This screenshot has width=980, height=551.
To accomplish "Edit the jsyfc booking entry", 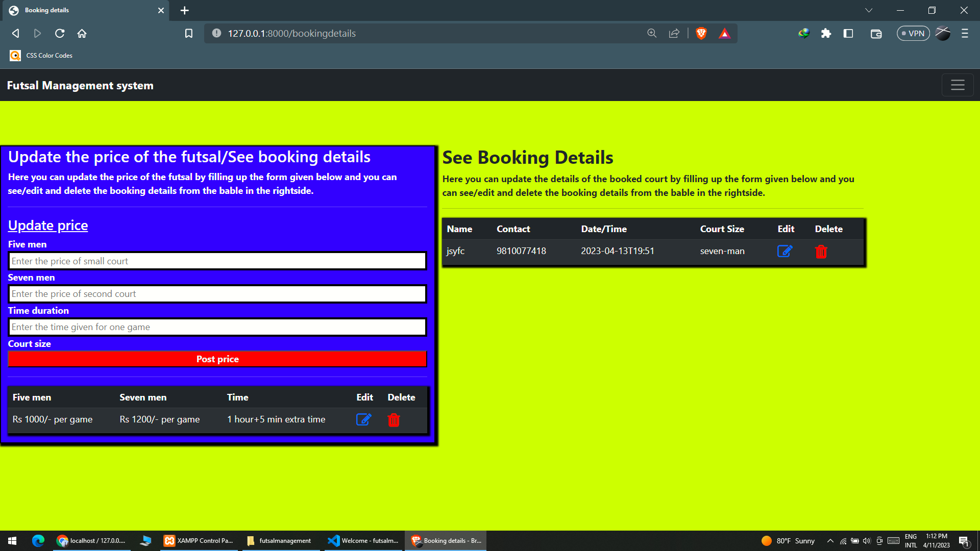I will pyautogui.click(x=785, y=251).
